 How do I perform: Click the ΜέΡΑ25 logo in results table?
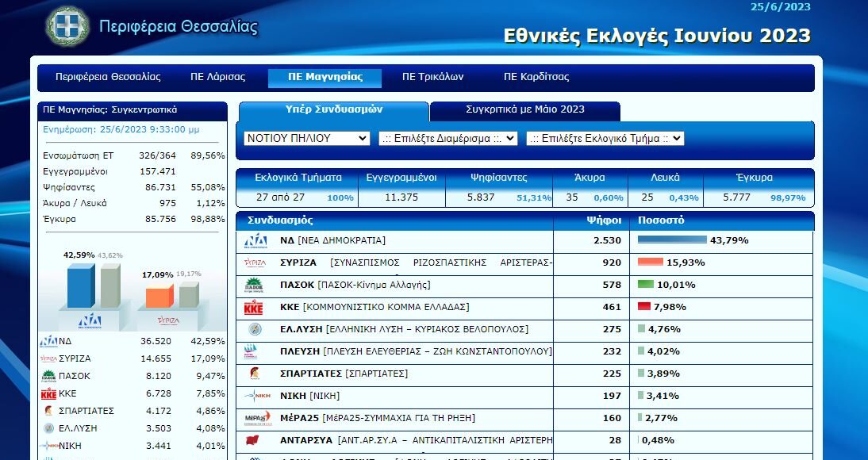(257, 418)
